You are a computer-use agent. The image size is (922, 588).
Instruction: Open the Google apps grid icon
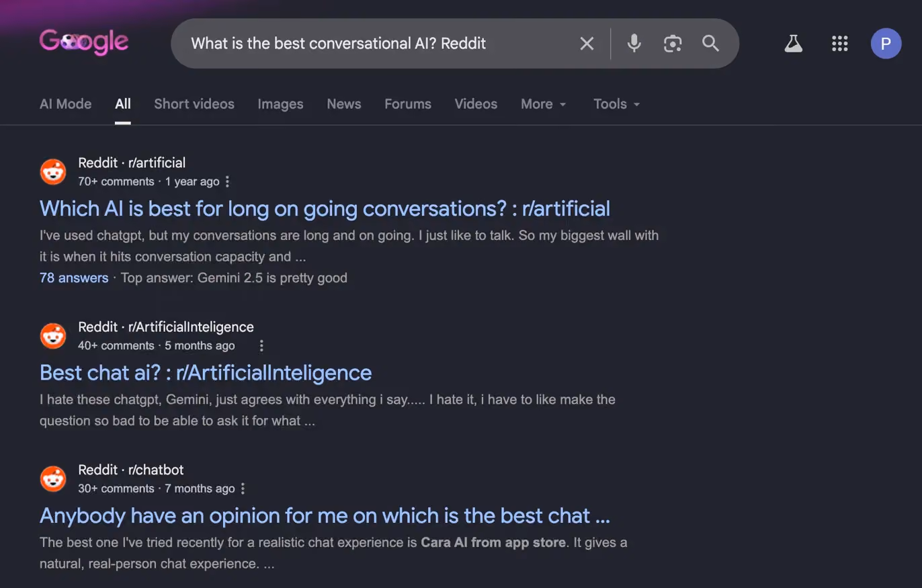(840, 44)
